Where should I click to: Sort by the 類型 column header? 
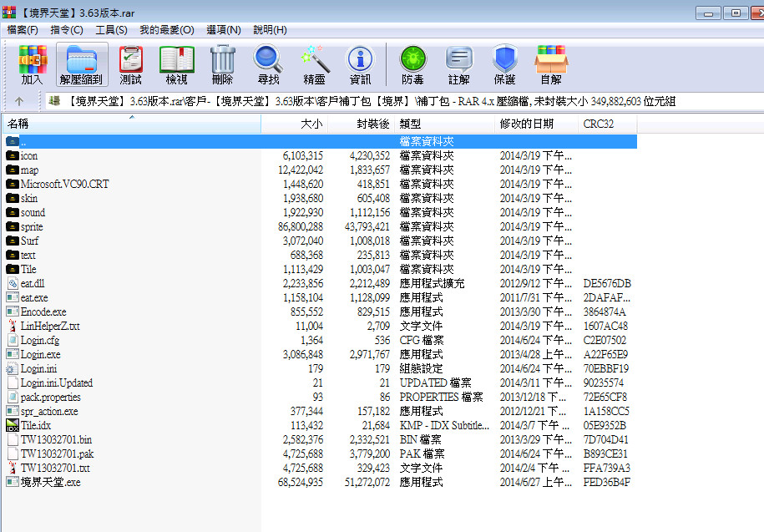pyautogui.click(x=444, y=124)
